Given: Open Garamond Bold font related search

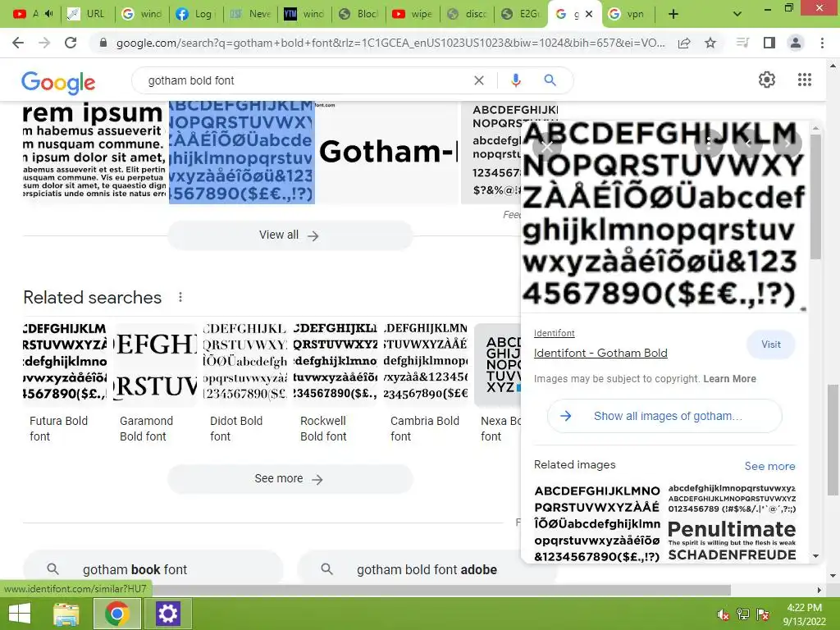Looking at the screenshot, I should (155, 382).
